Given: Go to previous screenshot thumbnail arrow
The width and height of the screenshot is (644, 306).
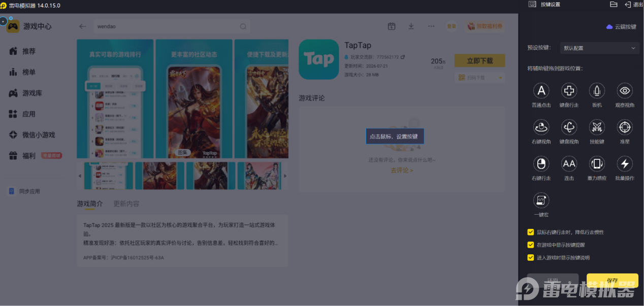Looking at the screenshot, I should point(80,176).
